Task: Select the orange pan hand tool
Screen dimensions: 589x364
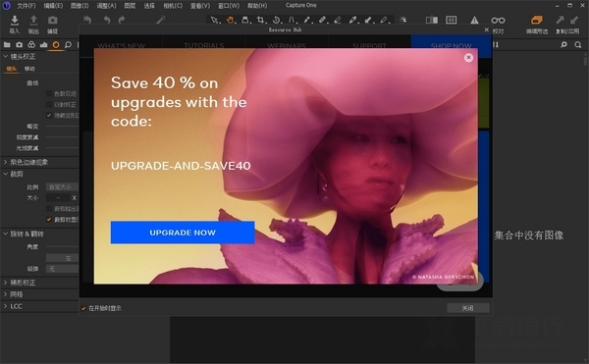Action: coord(230,20)
